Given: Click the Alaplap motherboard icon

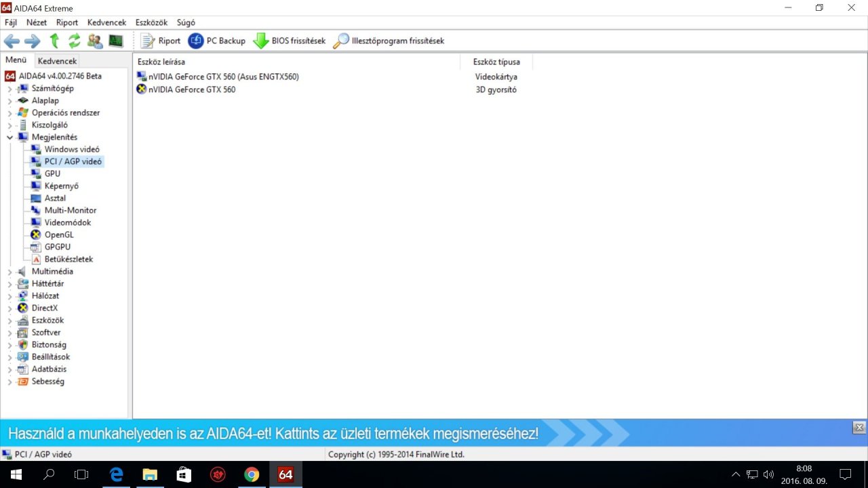Looking at the screenshot, I should [23, 100].
